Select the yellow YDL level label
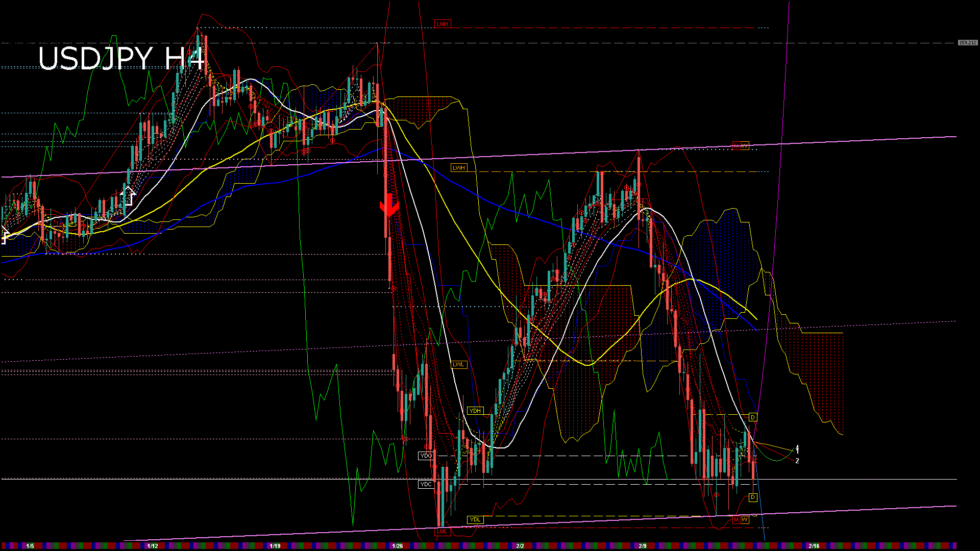 click(x=475, y=520)
